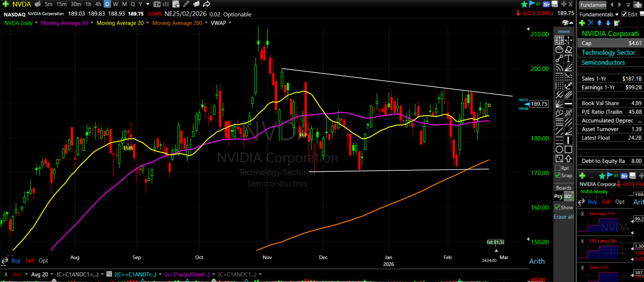Open the Moving Average 20 dropdown
The width and height of the screenshot is (644, 282).
coord(147,23)
